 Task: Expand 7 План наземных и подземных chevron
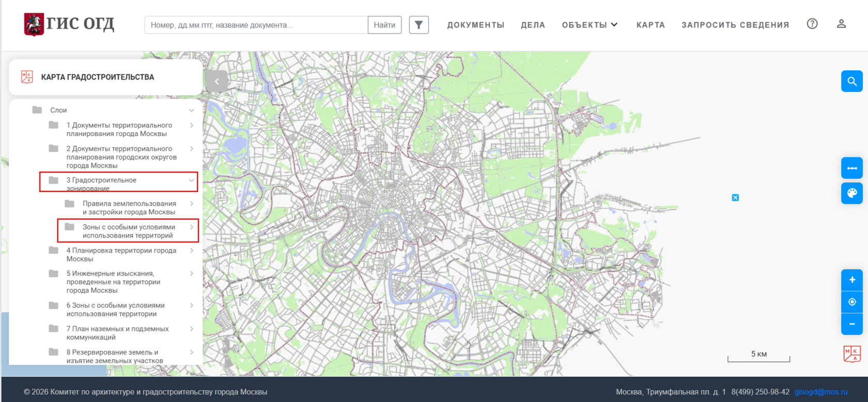pos(192,329)
